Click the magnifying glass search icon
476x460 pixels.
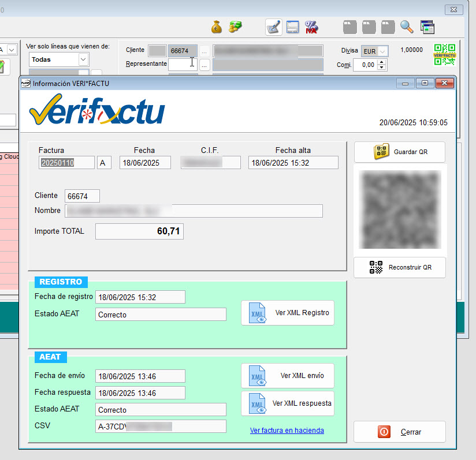tap(407, 27)
